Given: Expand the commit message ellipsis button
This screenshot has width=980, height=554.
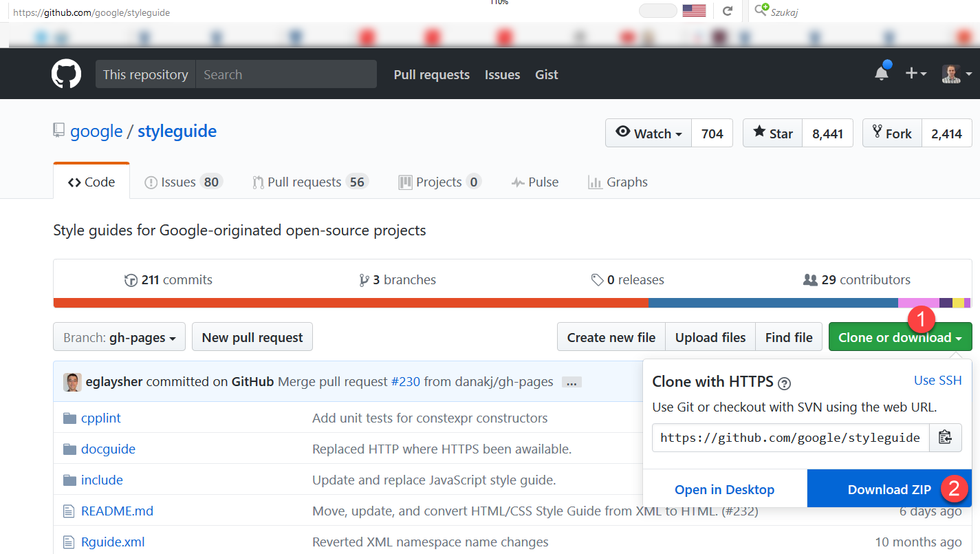Looking at the screenshot, I should click(x=571, y=382).
